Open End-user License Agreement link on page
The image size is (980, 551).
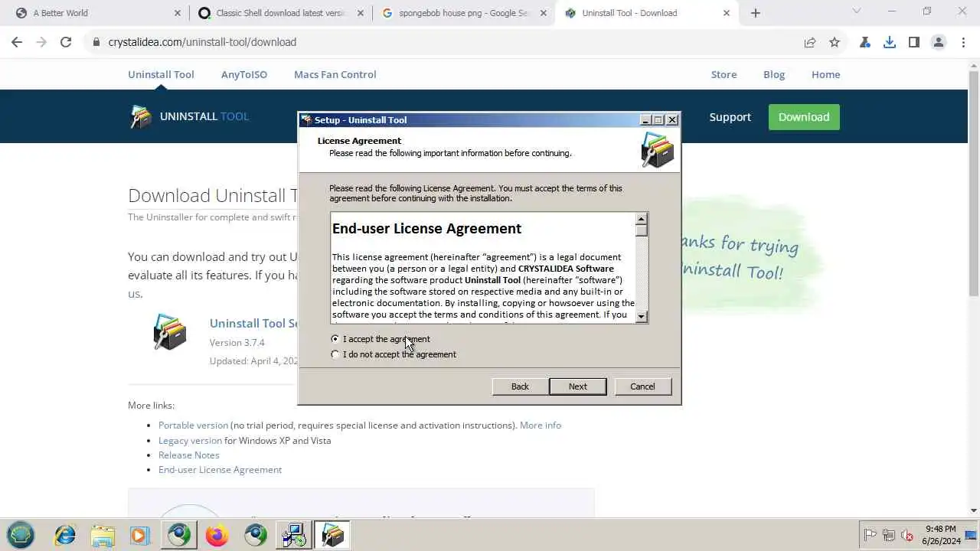pos(220,470)
